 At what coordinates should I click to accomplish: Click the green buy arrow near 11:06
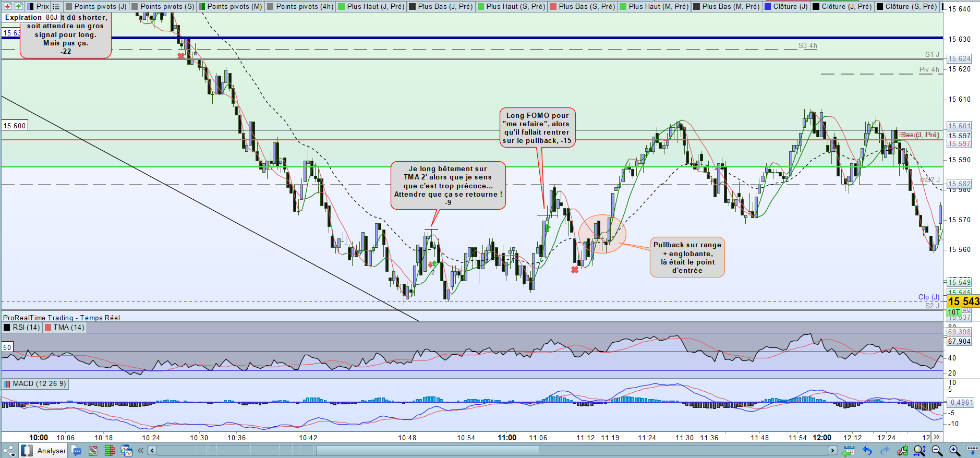[548, 227]
